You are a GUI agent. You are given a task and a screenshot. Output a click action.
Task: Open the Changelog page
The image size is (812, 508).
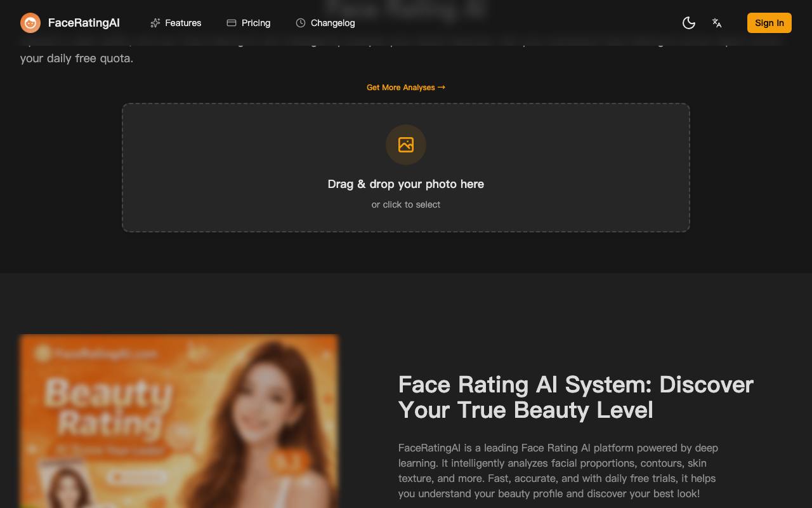point(325,23)
